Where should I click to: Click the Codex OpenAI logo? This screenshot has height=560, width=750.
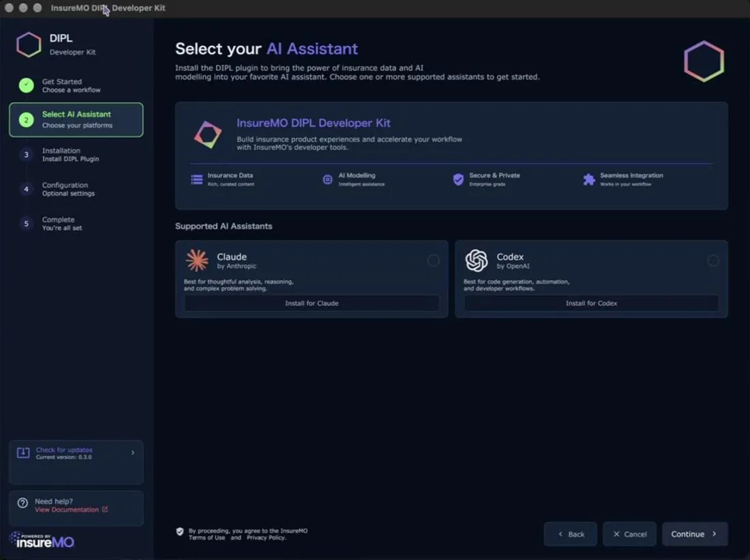tap(477, 261)
